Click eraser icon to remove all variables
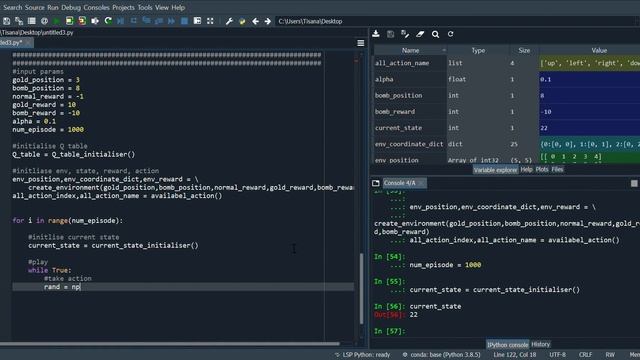 [x=420, y=34]
